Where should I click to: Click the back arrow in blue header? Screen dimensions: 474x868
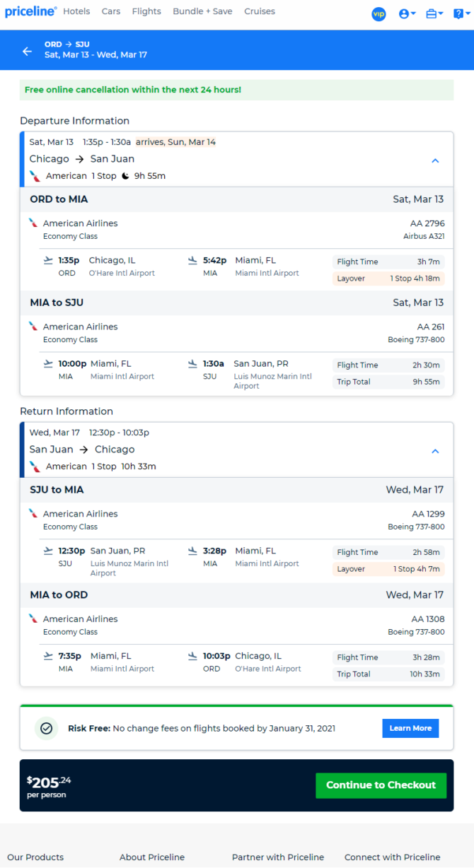coord(27,51)
